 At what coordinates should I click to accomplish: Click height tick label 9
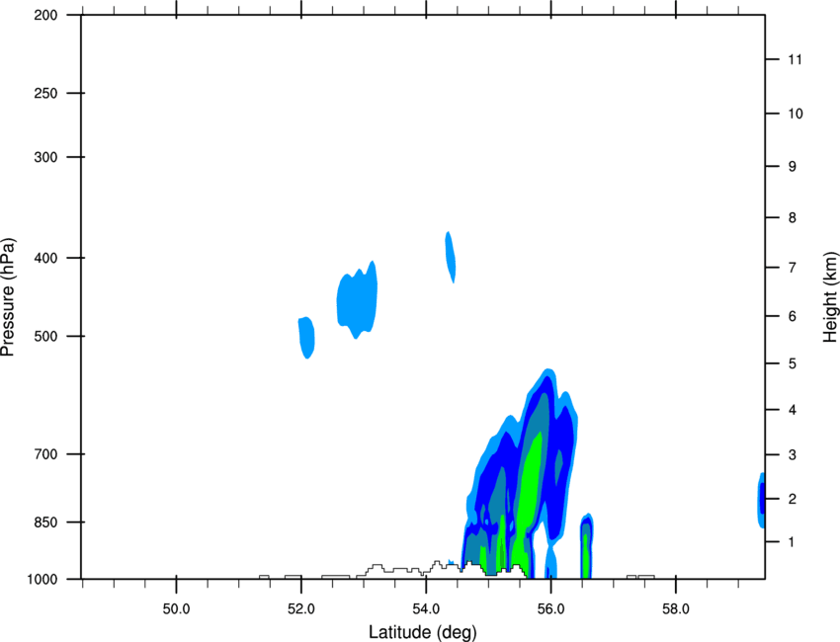click(793, 167)
